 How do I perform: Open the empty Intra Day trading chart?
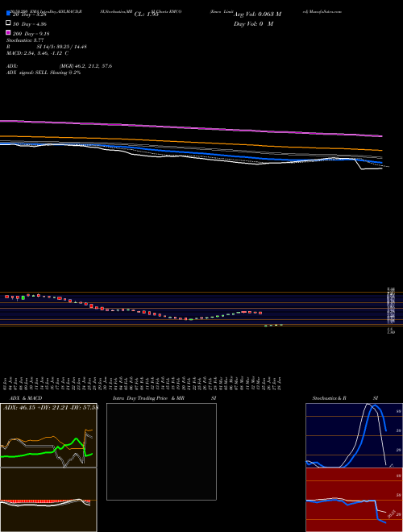point(161,451)
